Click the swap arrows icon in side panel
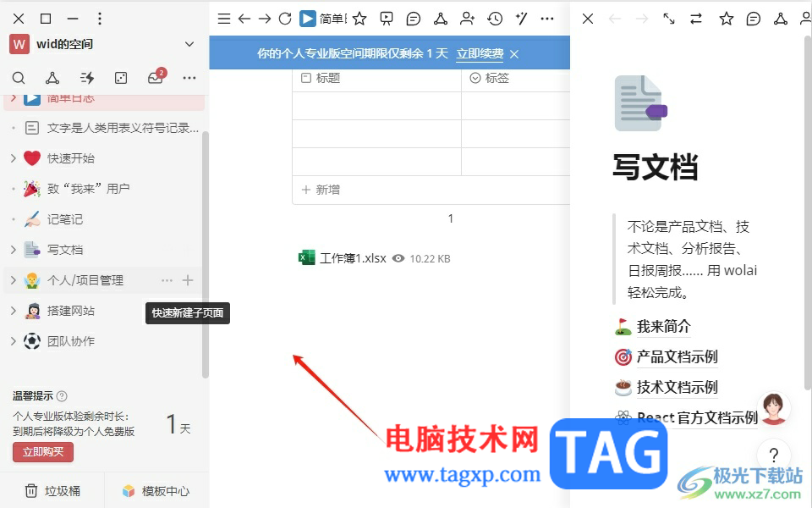Viewport: 812px width, 508px height. [696, 19]
